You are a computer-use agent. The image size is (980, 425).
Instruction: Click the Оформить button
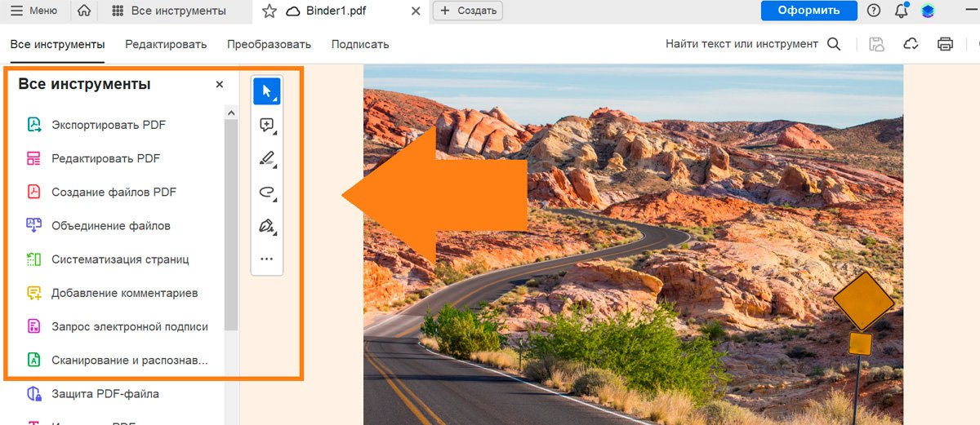(x=808, y=11)
